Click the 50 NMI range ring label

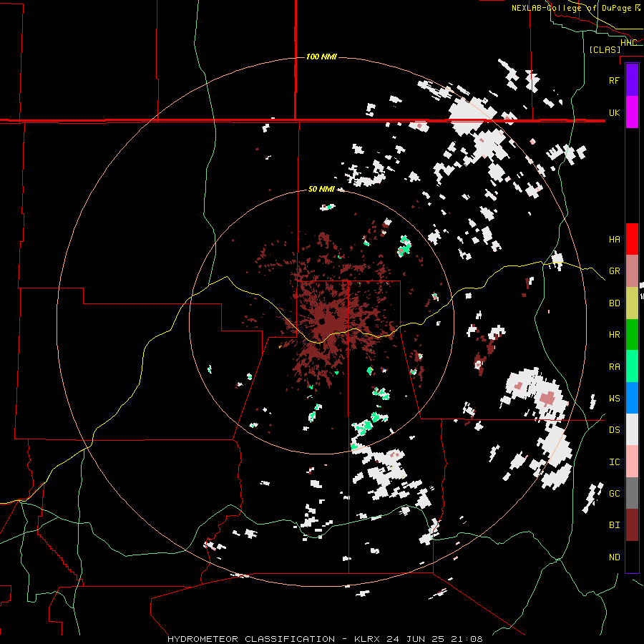[321, 189]
